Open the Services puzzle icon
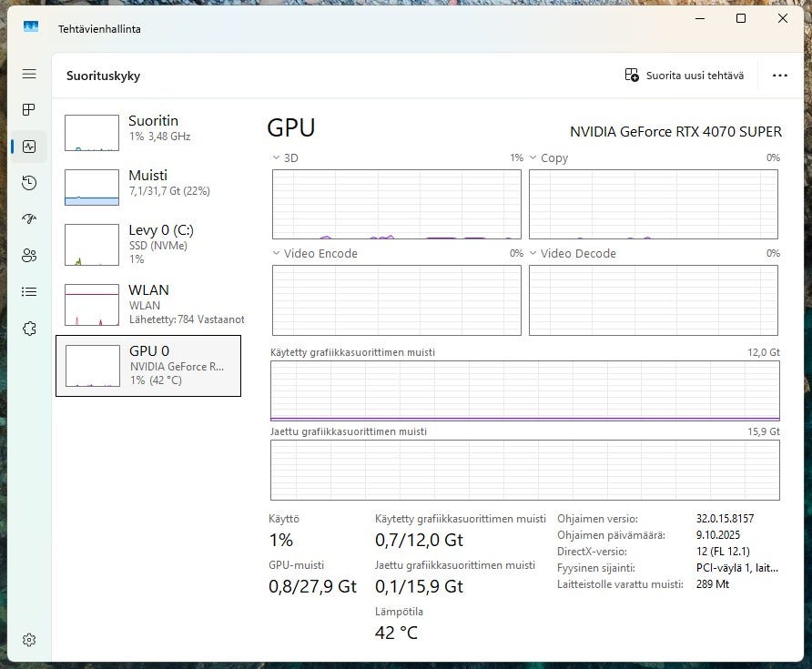This screenshot has width=812, height=669. pos(29,329)
